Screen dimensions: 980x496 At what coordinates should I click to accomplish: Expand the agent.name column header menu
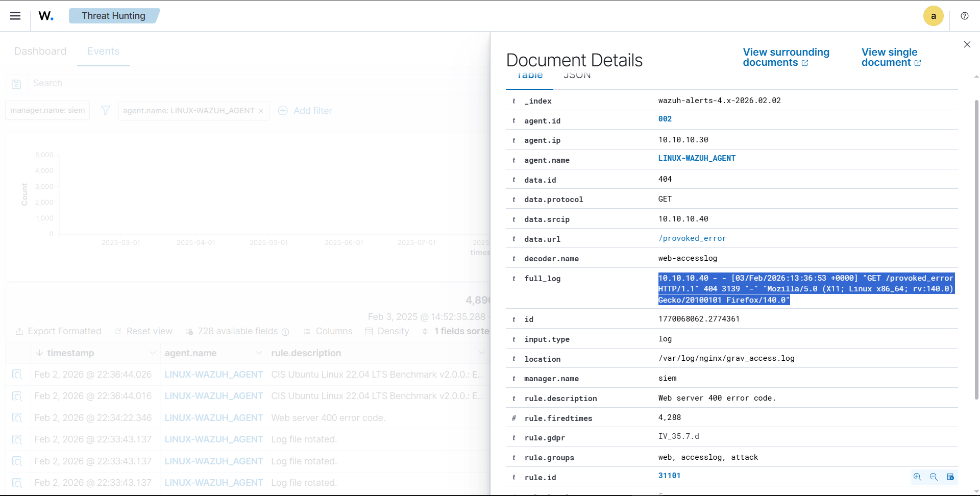(259, 353)
